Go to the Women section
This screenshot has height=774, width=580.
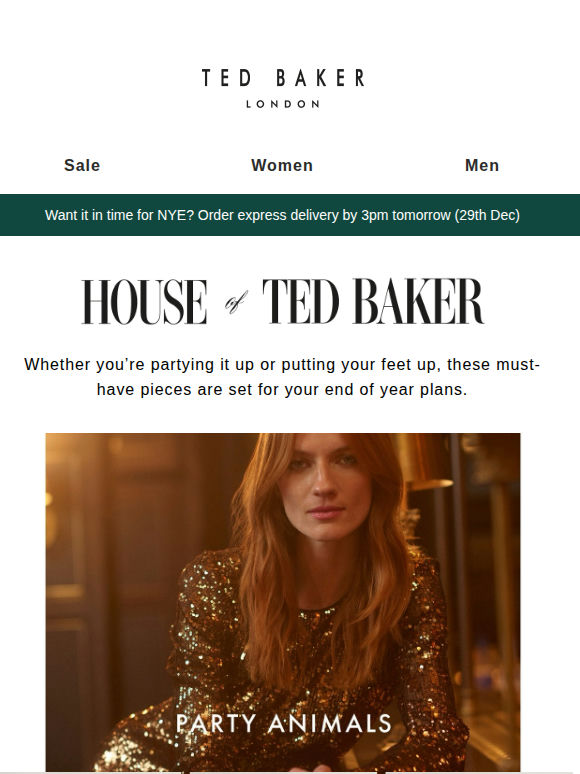click(x=282, y=165)
